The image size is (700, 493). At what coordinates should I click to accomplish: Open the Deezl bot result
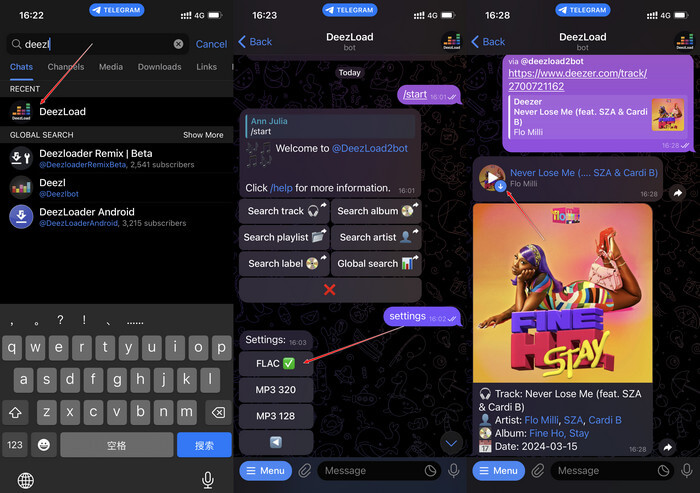point(117,188)
